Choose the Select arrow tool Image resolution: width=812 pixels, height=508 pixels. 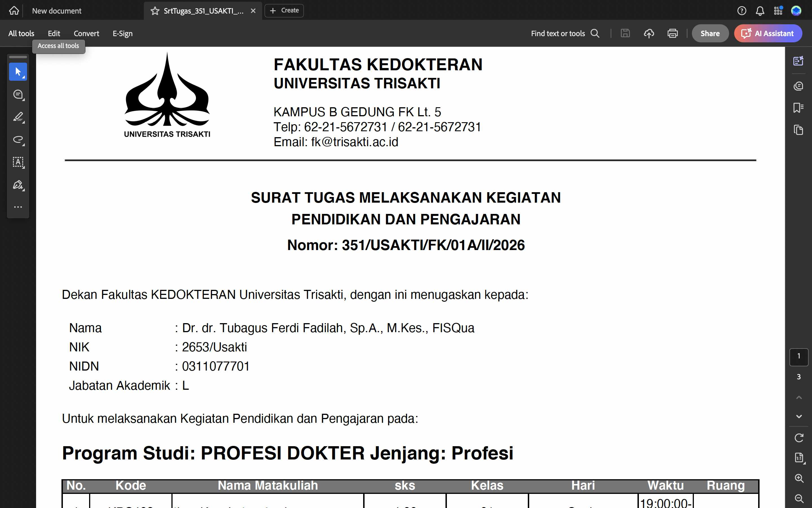pyautogui.click(x=18, y=72)
